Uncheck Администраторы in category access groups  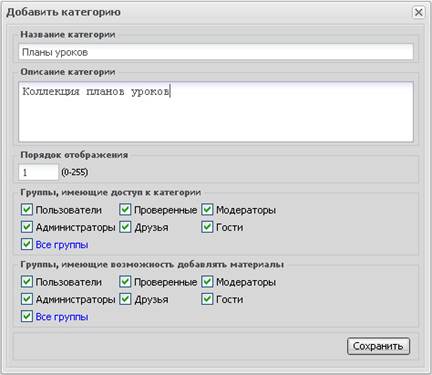pos(27,227)
